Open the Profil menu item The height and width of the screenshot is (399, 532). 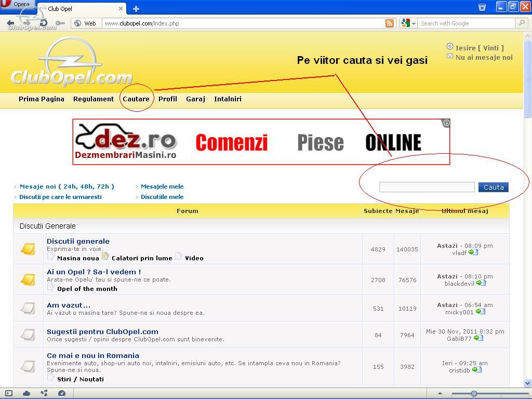(168, 99)
